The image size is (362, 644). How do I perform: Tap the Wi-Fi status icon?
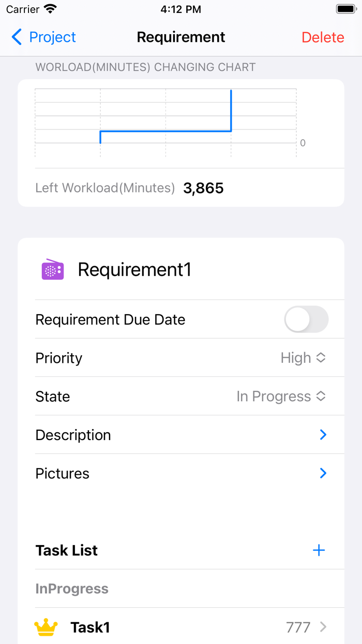coord(50,9)
